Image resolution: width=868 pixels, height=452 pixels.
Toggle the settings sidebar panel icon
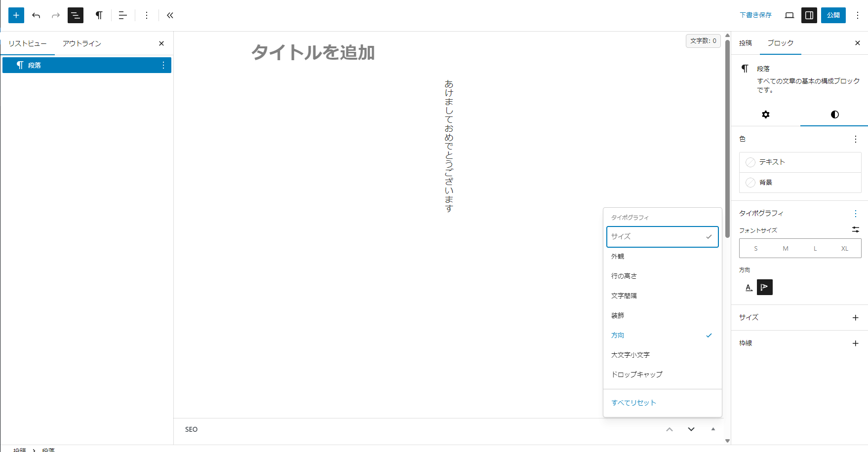(x=809, y=15)
